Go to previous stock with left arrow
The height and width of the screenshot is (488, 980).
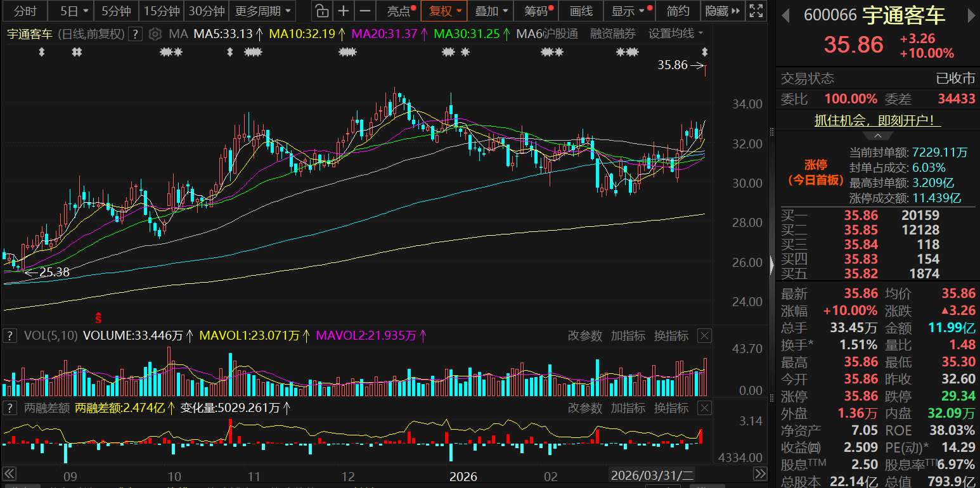(785, 15)
